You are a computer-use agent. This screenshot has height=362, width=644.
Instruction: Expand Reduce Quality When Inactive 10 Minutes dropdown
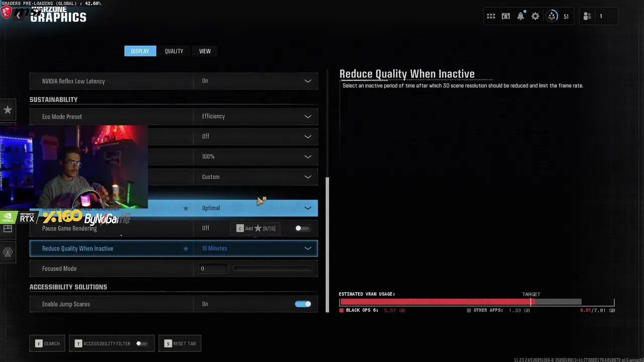[256, 248]
